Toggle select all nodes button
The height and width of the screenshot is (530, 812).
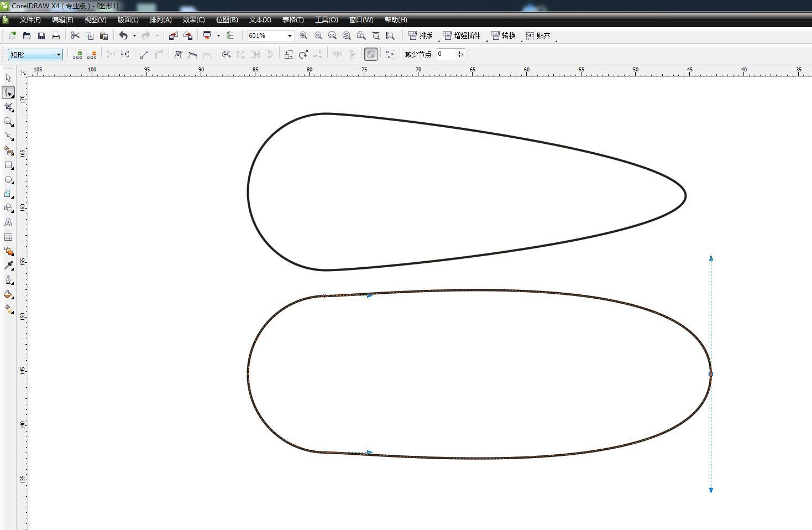point(390,54)
